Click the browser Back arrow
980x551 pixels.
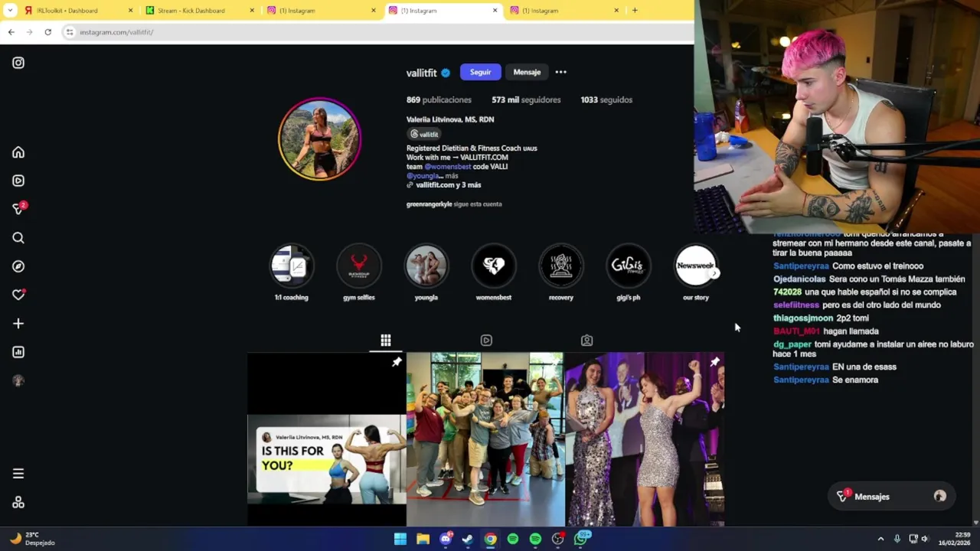pyautogui.click(x=11, y=32)
